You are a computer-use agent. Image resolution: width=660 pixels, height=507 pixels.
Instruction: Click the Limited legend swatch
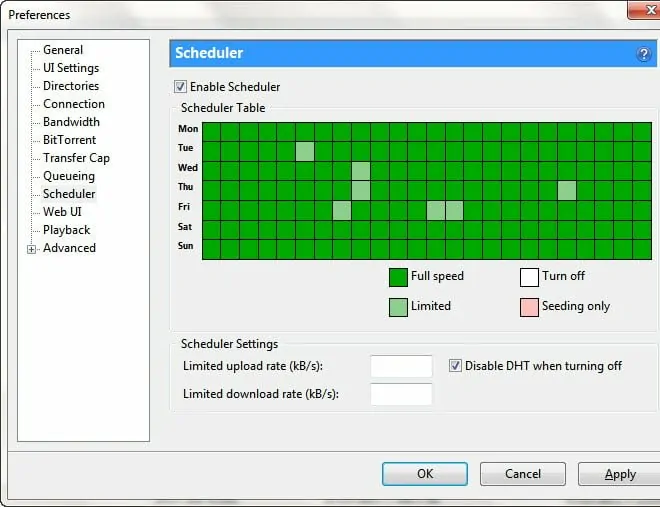[x=398, y=307]
